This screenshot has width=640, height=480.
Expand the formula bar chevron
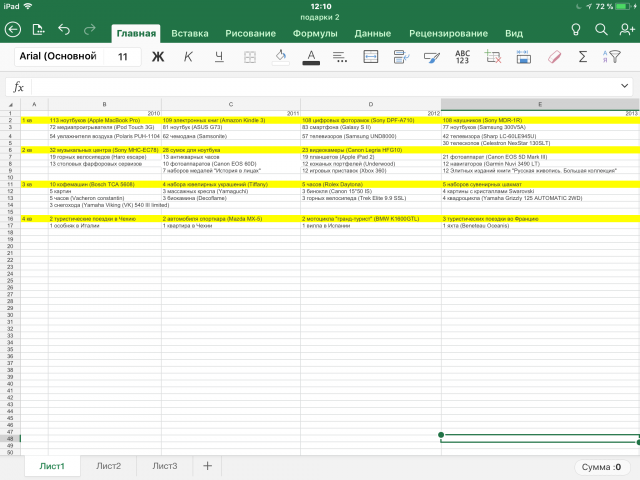(624, 86)
